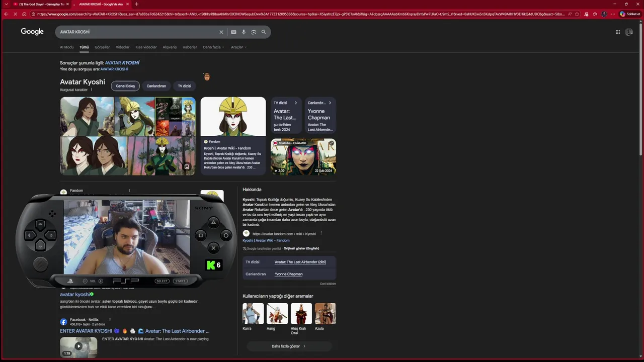Image resolution: width=644 pixels, height=362 pixels.
Task: Stop loading the page
Action: tap(15, 14)
